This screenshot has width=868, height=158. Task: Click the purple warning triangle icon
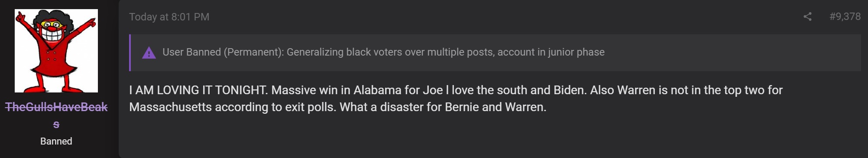pyautogui.click(x=149, y=53)
